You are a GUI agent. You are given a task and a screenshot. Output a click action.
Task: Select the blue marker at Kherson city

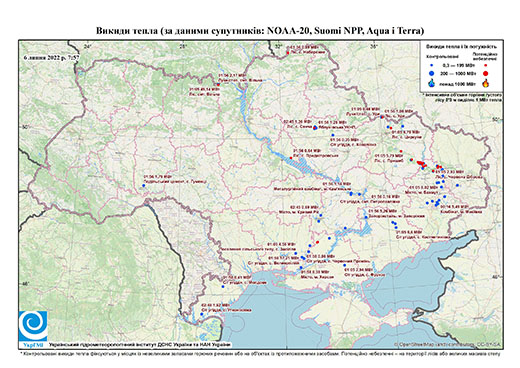301,268
